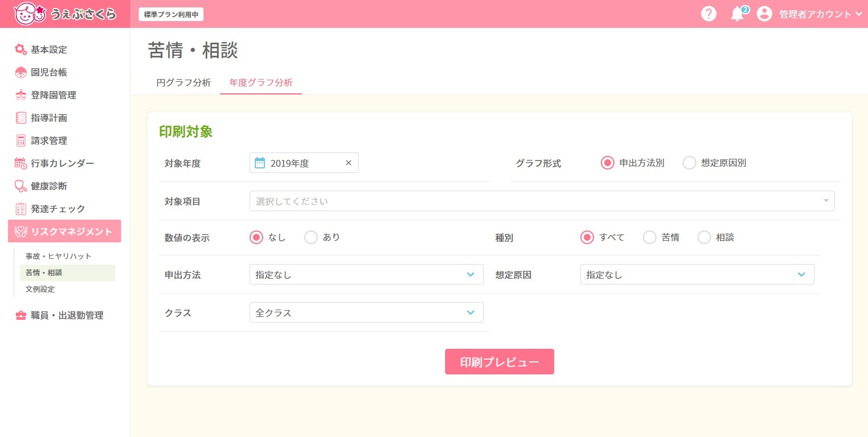Select なし for 数値の表示

coord(256,237)
